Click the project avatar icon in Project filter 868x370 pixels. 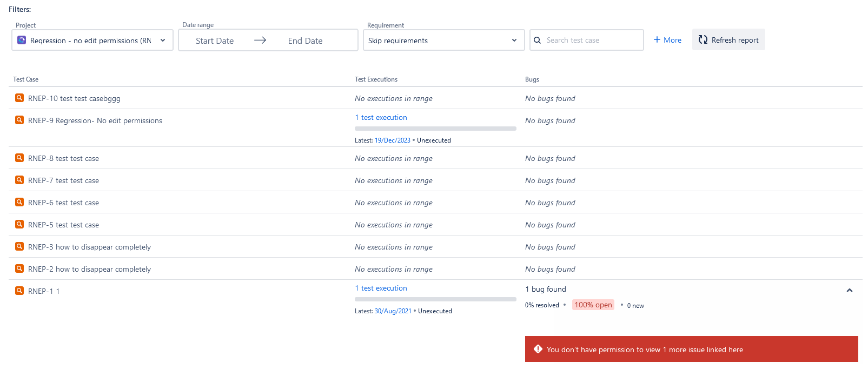(x=22, y=40)
